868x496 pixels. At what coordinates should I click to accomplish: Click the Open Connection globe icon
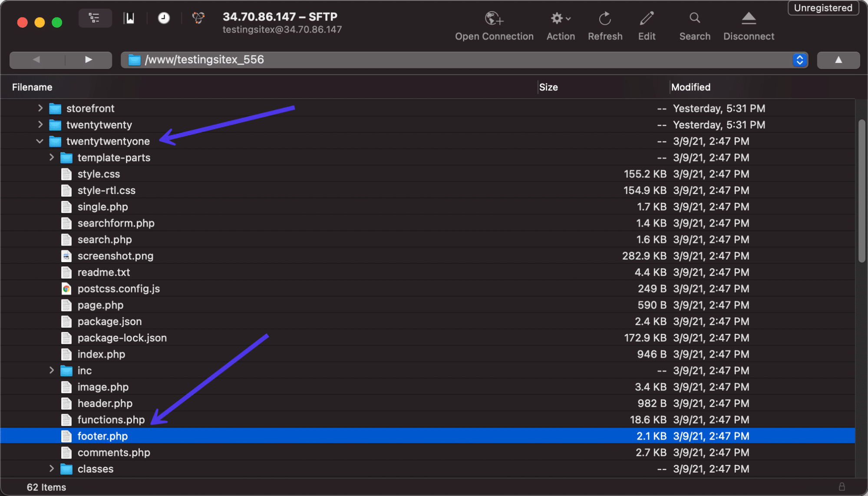(494, 19)
